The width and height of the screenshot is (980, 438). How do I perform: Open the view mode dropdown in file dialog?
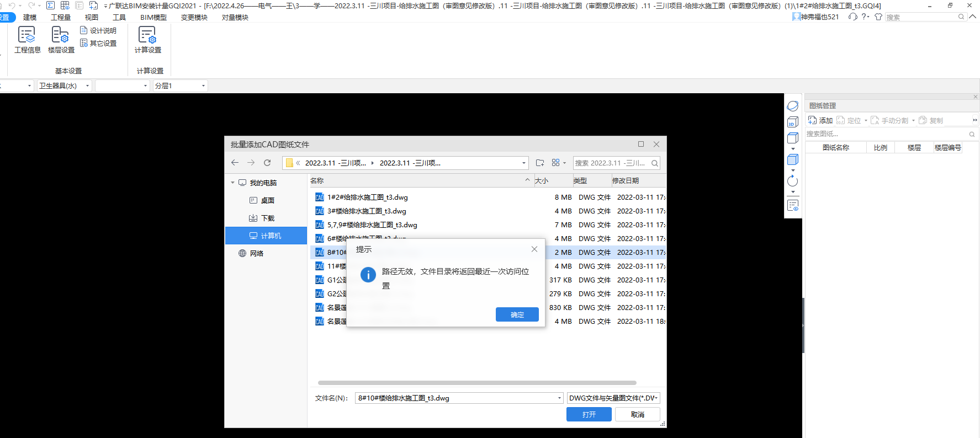tap(559, 163)
